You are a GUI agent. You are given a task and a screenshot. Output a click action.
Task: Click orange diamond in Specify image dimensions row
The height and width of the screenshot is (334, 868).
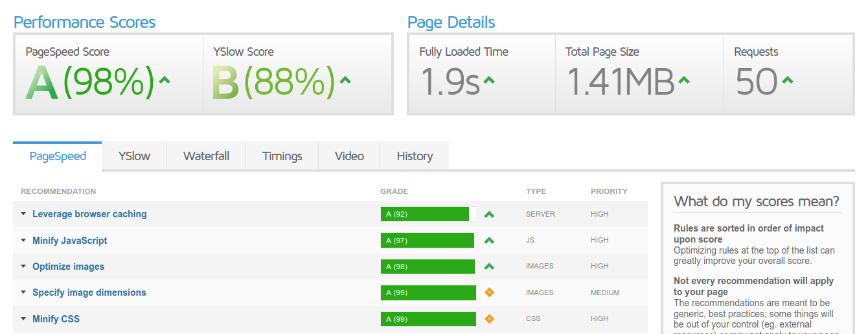489,292
